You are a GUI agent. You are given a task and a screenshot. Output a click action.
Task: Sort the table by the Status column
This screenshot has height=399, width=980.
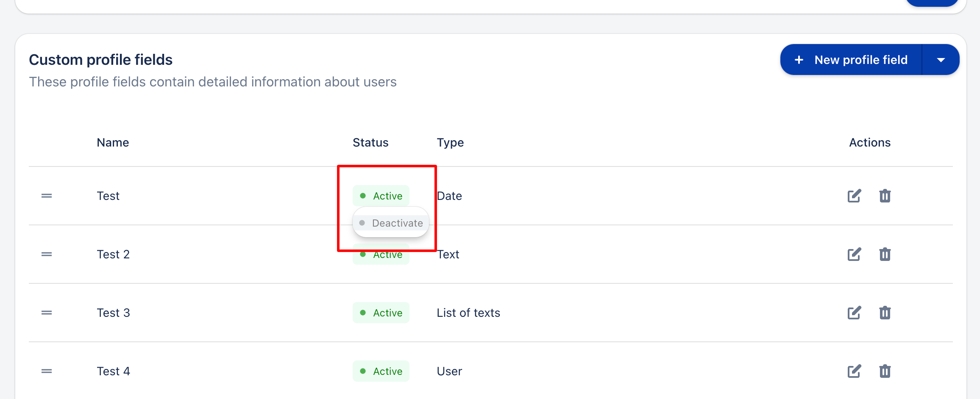[370, 142]
